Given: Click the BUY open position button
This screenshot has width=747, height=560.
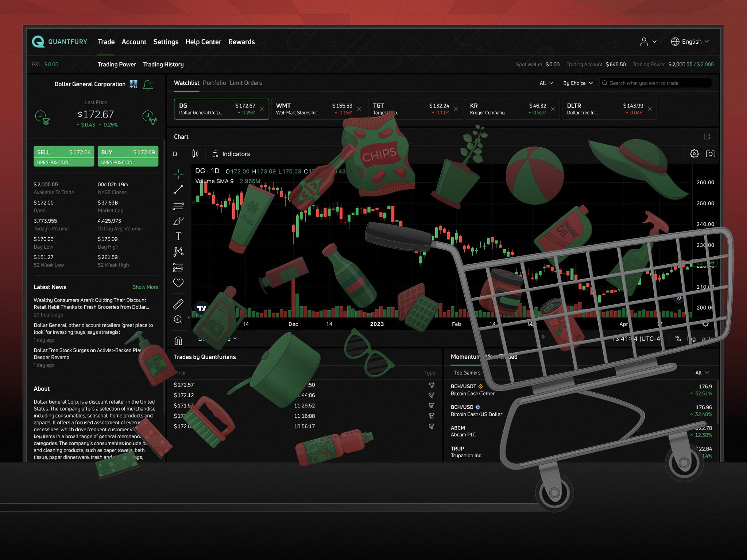Looking at the screenshot, I should [x=128, y=156].
